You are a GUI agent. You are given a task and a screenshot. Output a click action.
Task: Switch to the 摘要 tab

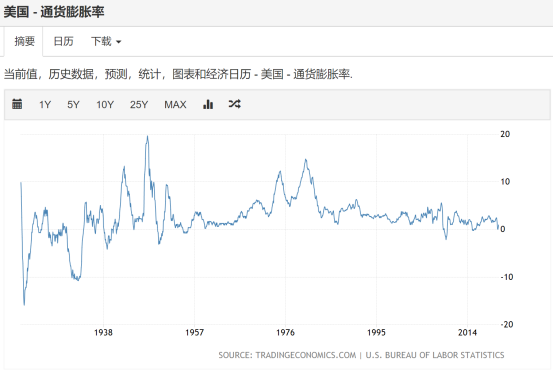tap(24, 42)
